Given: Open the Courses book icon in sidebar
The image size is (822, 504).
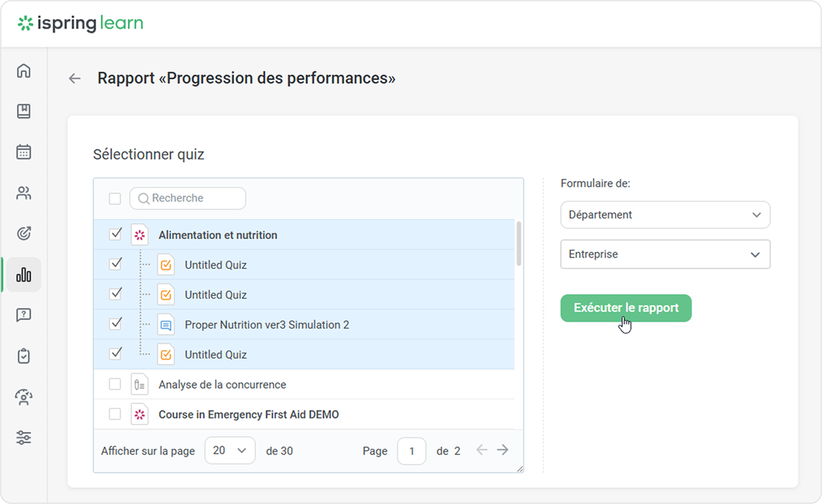Looking at the screenshot, I should (x=24, y=112).
